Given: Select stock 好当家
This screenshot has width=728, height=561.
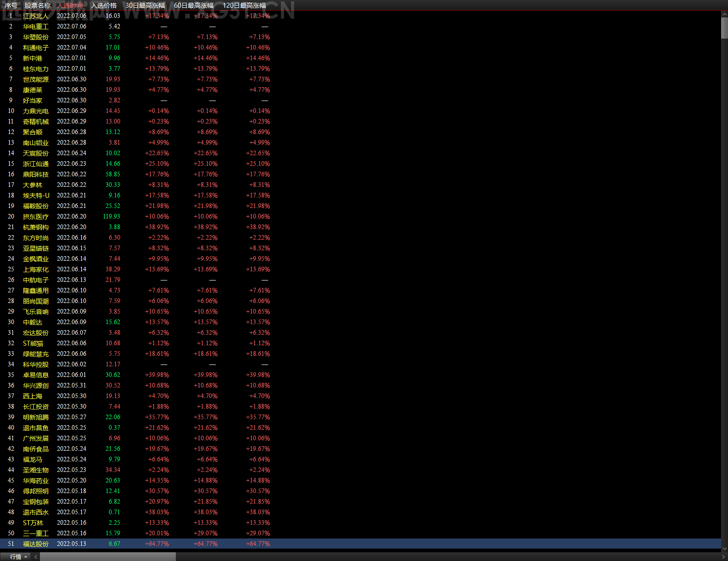Looking at the screenshot, I should pos(33,101).
